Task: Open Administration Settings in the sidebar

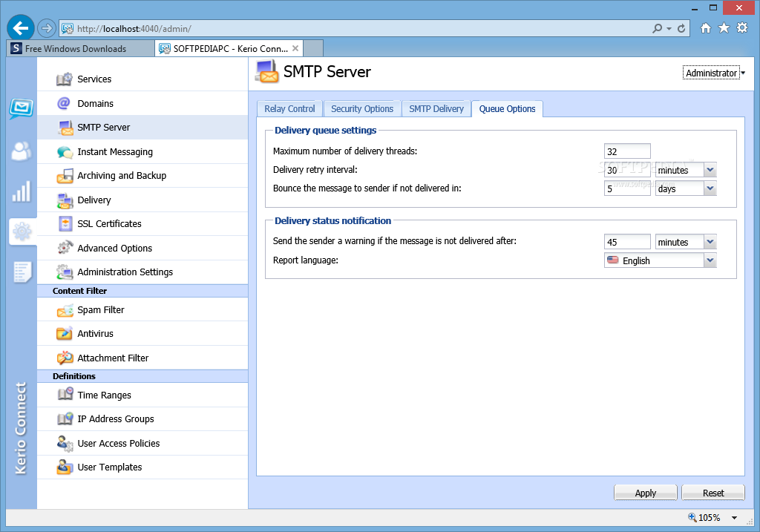Action: click(x=142, y=272)
